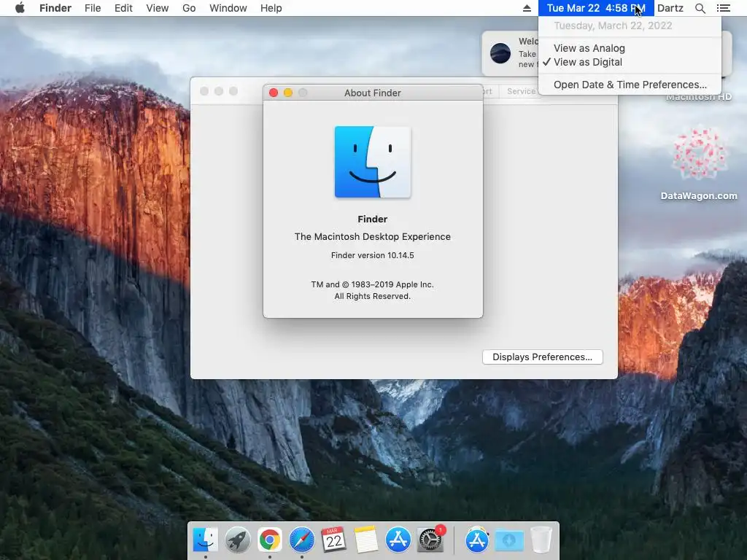Click the Displays Preferences… button
Screen dimensions: 747x560
click(542, 357)
